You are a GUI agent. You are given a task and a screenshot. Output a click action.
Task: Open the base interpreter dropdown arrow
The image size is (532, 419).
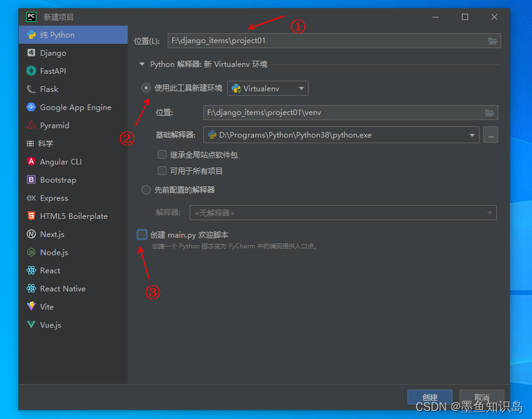(x=472, y=135)
